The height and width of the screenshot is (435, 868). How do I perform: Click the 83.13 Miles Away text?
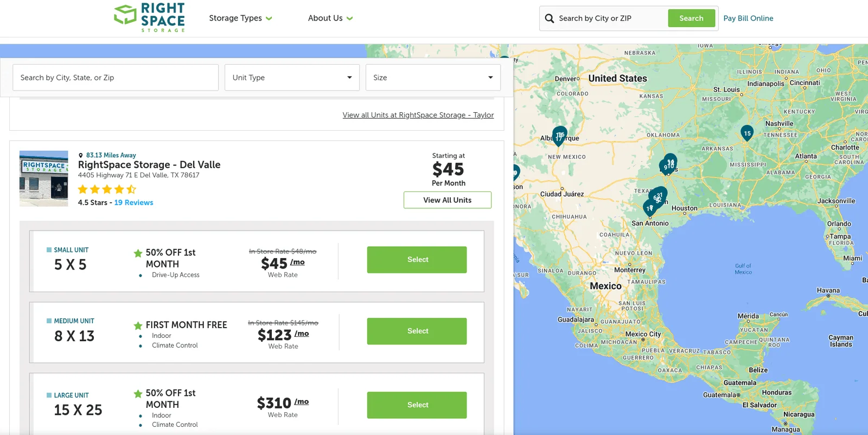click(x=111, y=156)
